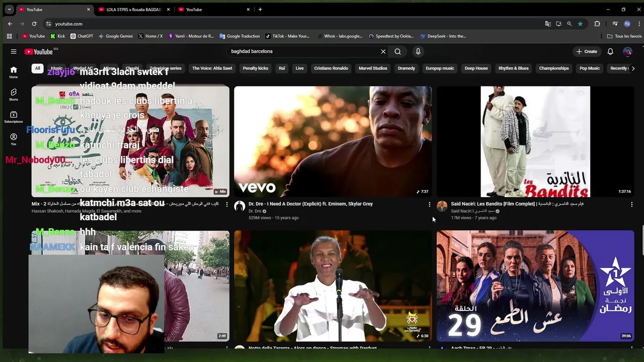The width and height of the screenshot is (644, 362).
Task: Click the Said Naciri channel avatar
Action: pos(442,206)
